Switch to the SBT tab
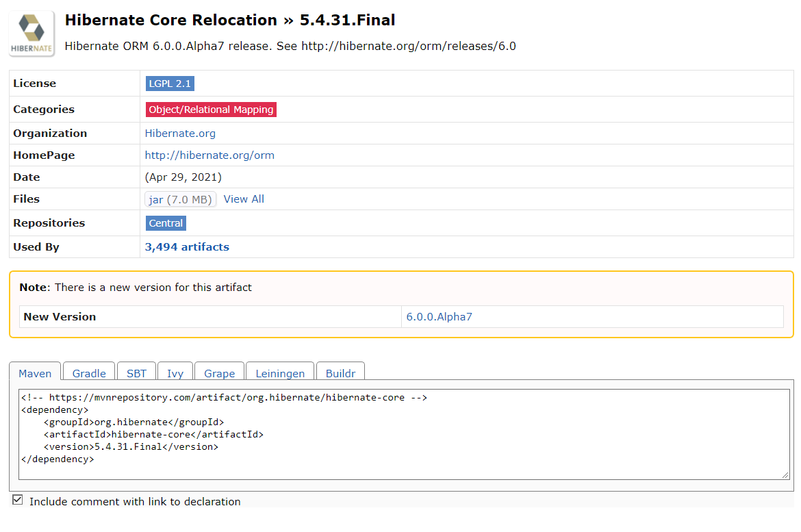The height and width of the screenshot is (532, 801). (x=136, y=372)
